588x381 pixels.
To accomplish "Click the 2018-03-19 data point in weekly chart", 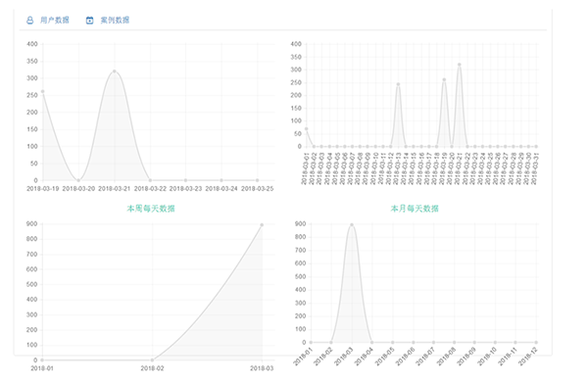I will tap(43, 91).
